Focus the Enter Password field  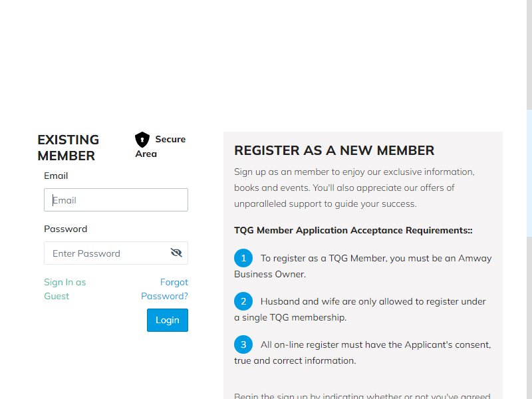(116, 253)
